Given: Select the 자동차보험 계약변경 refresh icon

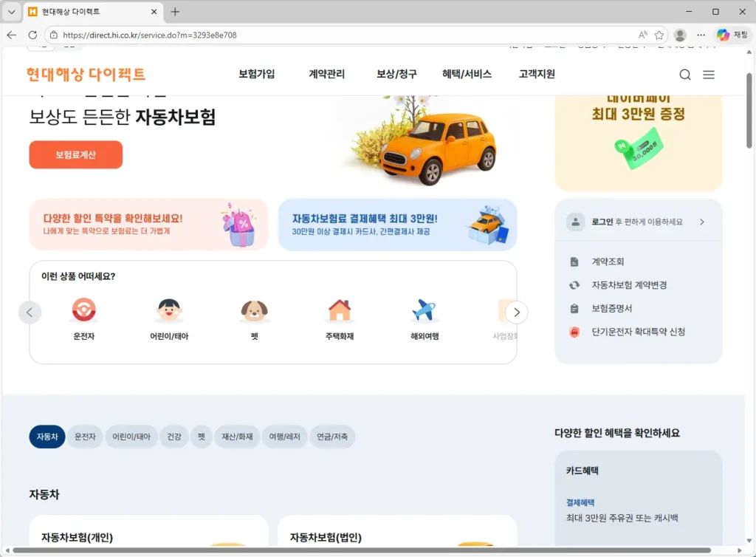Looking at the screenshot, I should pyautogui.click(x=575, y=284).
